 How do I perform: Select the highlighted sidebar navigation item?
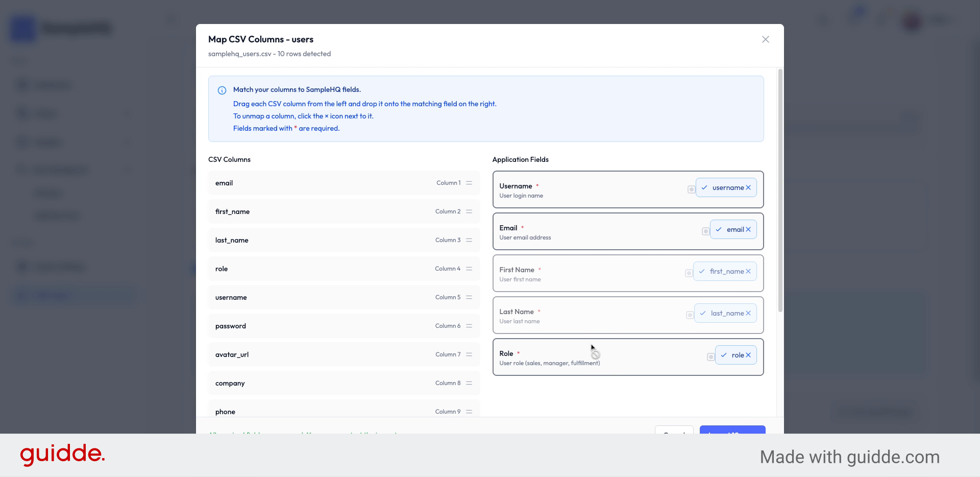73,295
